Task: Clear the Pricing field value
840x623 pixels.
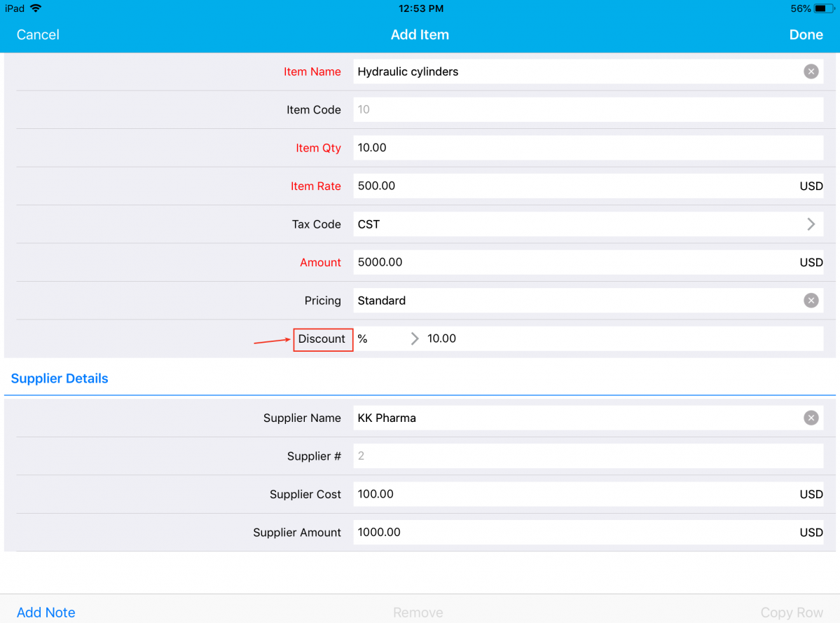Action: click(x=811, y=301)
